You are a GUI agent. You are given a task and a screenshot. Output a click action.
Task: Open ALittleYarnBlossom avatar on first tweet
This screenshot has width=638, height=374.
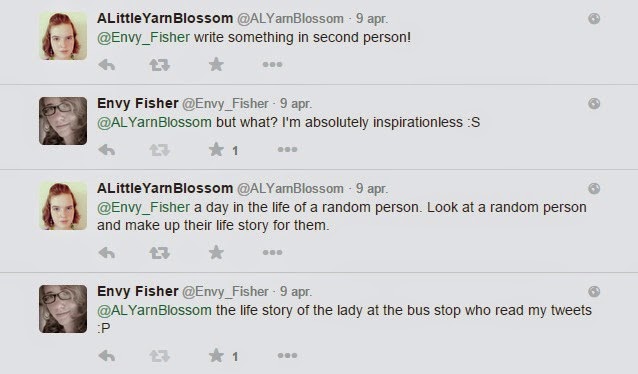pyautogui.click(x=63, y=36)
